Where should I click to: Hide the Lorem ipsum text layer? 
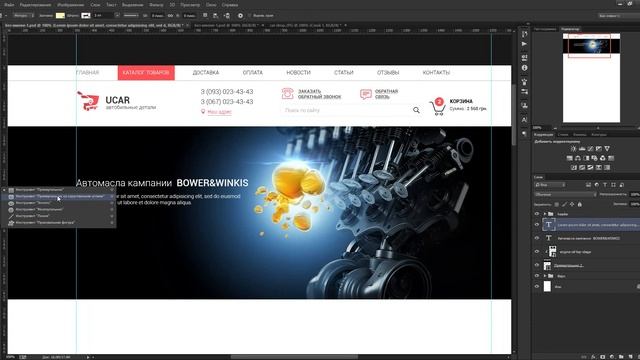537,224
